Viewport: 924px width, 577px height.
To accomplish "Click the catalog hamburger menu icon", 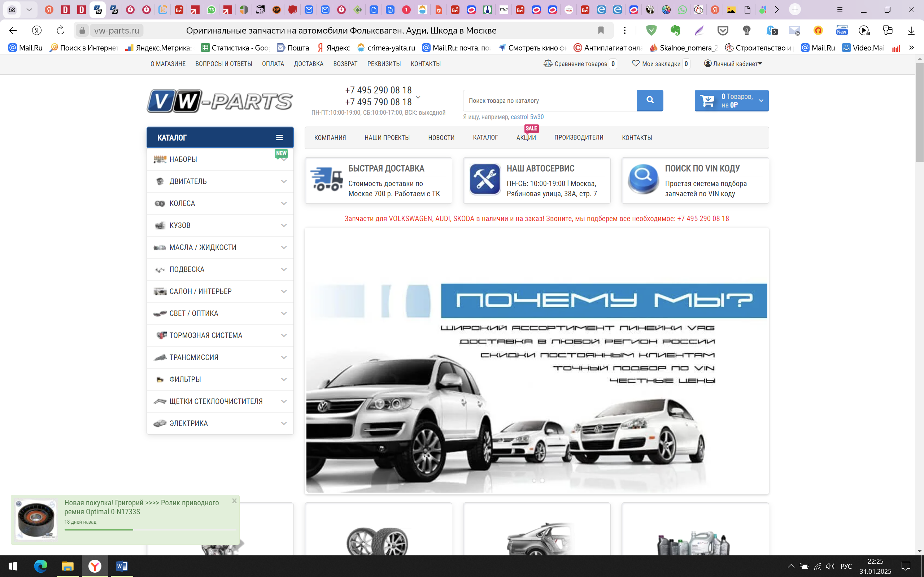I will pyautogui.click(x=279, y=138).
